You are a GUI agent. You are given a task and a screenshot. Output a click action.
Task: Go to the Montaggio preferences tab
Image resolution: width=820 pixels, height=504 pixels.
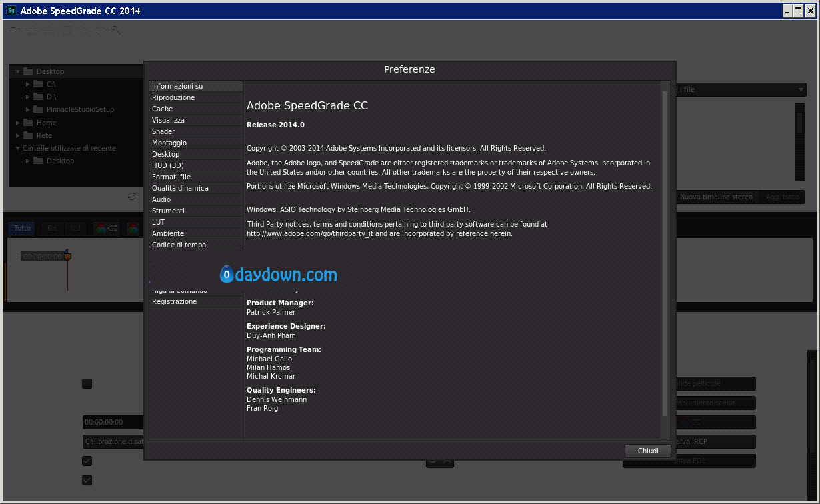point(196,143)
